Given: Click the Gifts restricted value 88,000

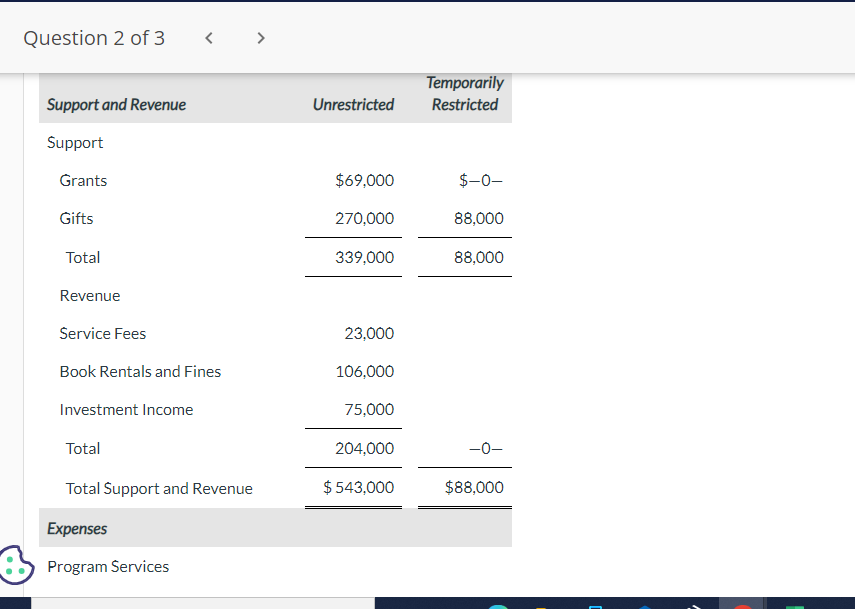Looking at the screenshot, I should 479,219.
